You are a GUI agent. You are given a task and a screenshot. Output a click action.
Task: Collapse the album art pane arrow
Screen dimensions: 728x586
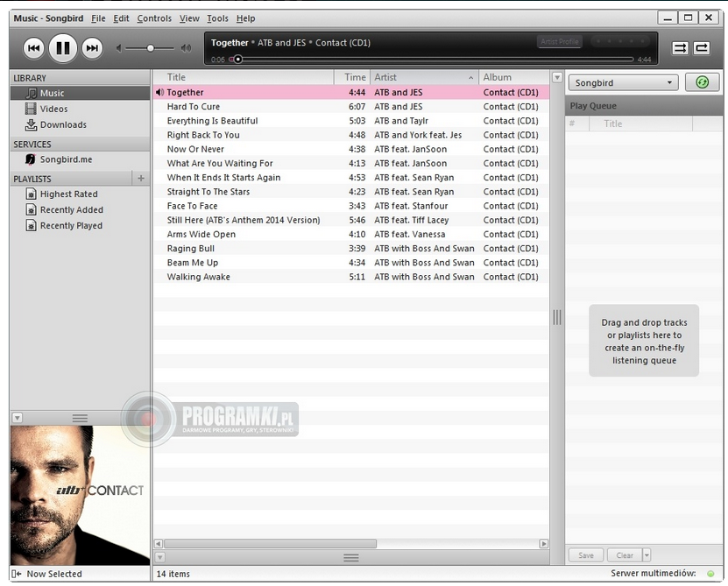pyautogui.click(x=18, y=418)
